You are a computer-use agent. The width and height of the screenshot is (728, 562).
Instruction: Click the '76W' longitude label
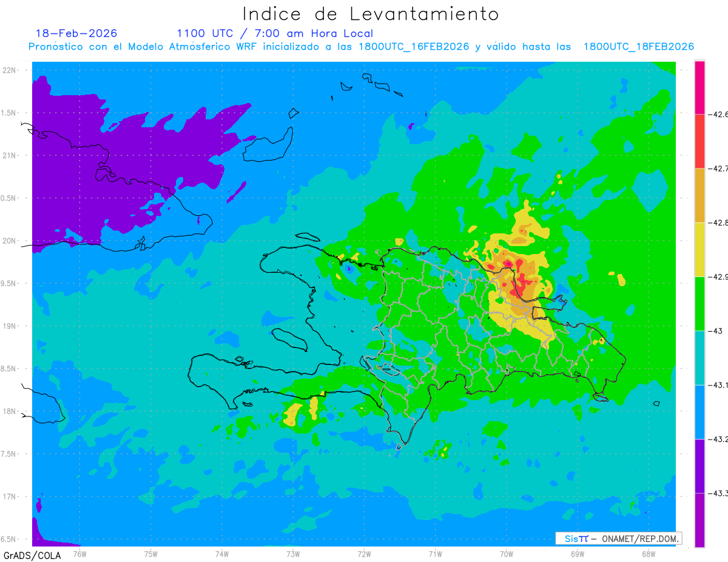[79, 554]
